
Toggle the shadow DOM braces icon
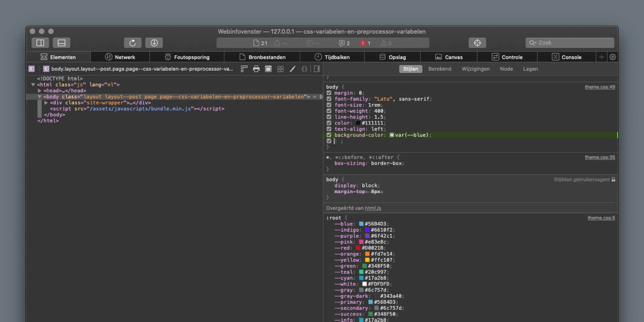coord(304,69)
